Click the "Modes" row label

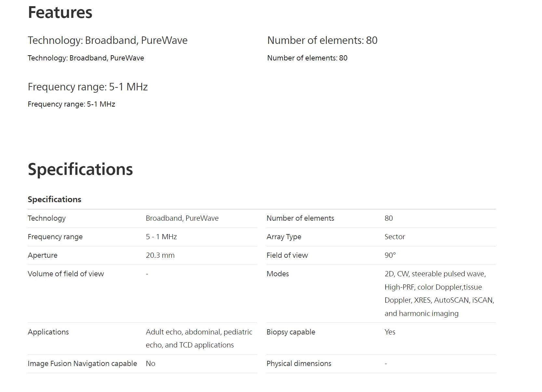tap(278, 274)
